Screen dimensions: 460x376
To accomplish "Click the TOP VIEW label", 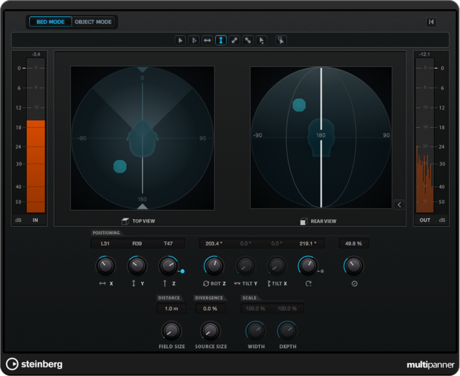I will [144, 221].
